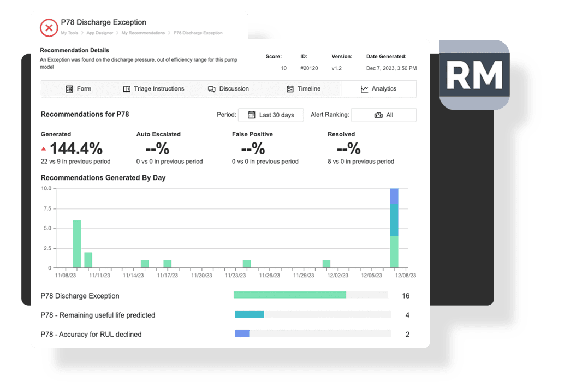Open the Last 30 days period dropdown
This screenshot has height=382, width=588.
point(271,115)
